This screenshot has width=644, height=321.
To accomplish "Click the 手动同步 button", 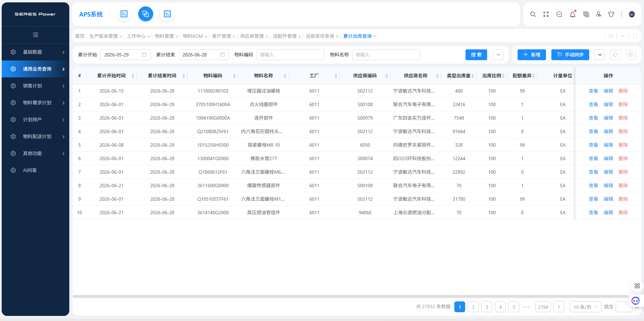I will coord(570,55).
